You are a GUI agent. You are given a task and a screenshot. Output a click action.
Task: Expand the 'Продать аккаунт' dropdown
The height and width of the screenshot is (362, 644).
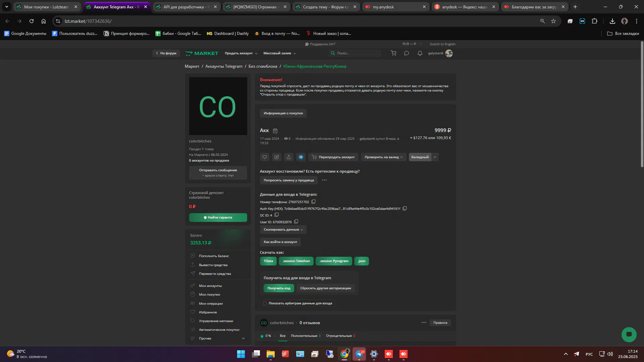click(x=241, y=53)
